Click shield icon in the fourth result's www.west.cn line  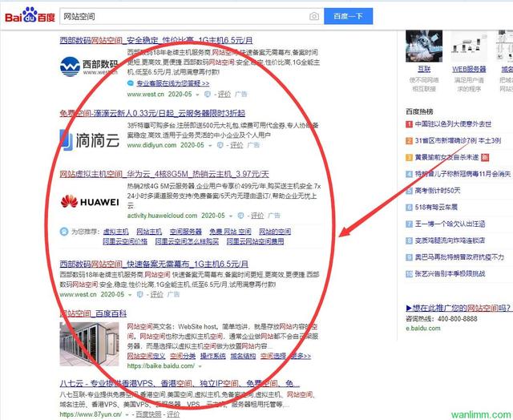139,294
